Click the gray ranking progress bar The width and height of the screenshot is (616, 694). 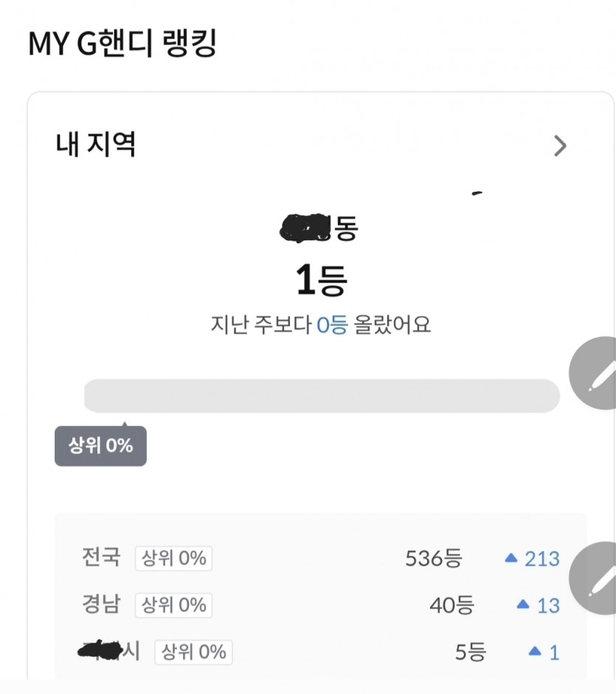pyautogui.click(x=322, y=396)
